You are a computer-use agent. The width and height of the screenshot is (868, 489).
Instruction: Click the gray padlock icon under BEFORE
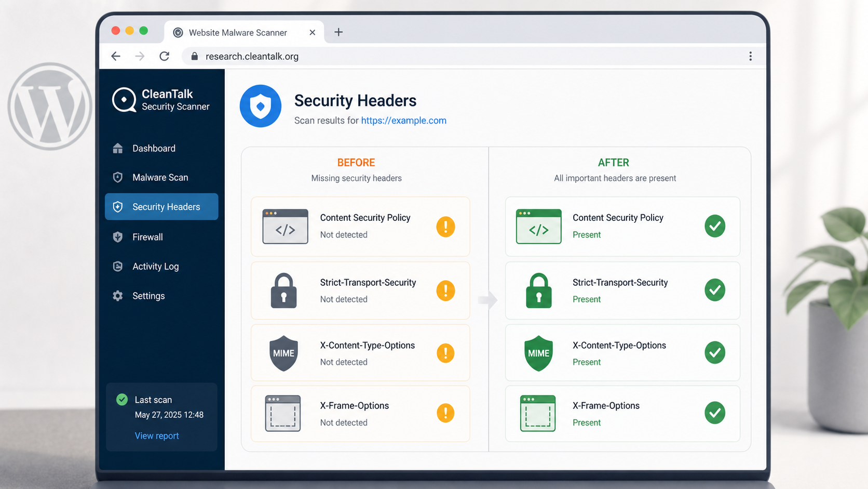[x=284, y=290]
